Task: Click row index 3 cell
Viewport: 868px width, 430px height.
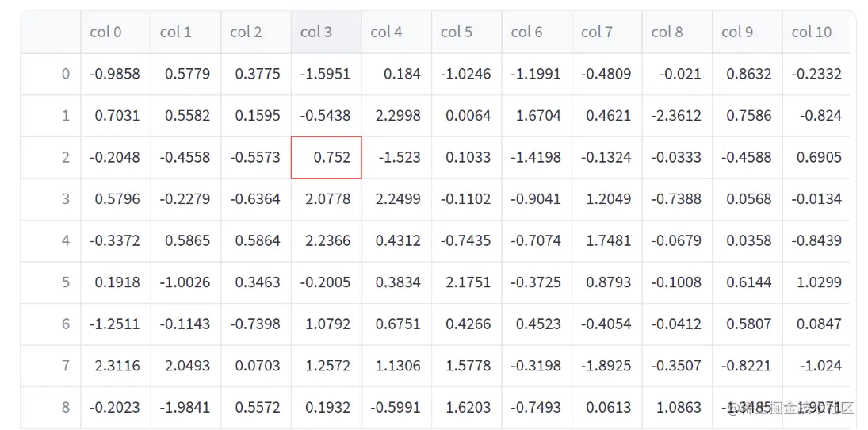Action: (x=51, y=199)
